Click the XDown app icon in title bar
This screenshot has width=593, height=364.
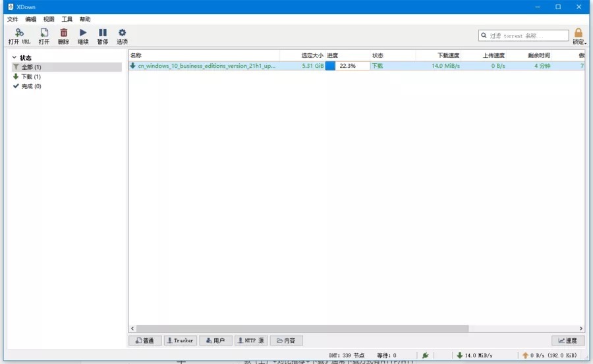(x=11, y=7)
